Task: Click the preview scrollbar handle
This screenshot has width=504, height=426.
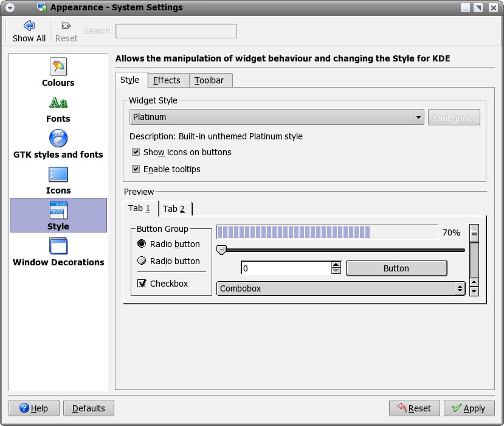Action: coord(474,233)
